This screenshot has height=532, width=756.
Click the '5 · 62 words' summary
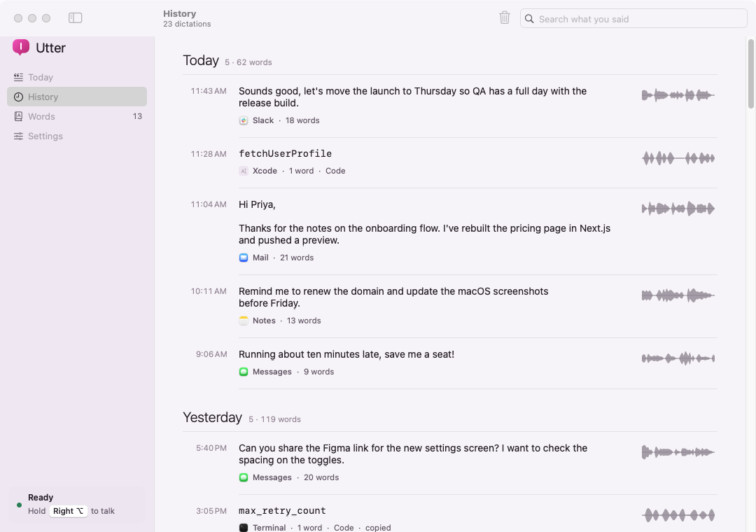pyautogui.click(x=248, y=62)
